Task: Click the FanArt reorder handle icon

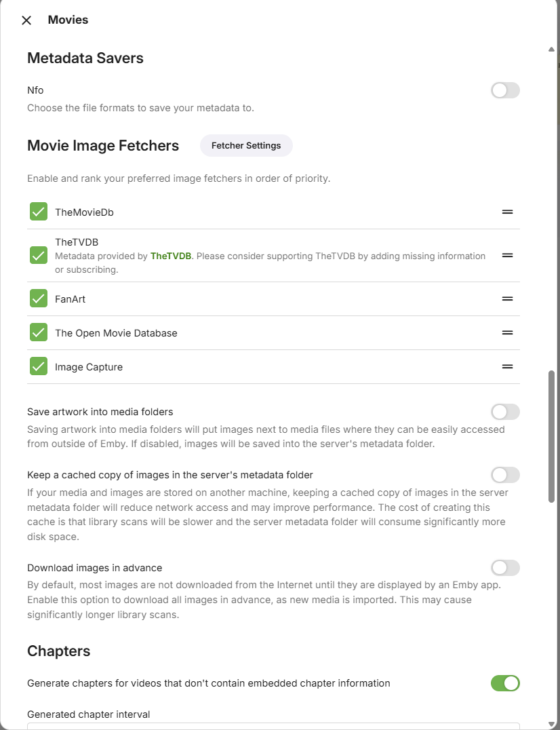Action: click(507, 299)
